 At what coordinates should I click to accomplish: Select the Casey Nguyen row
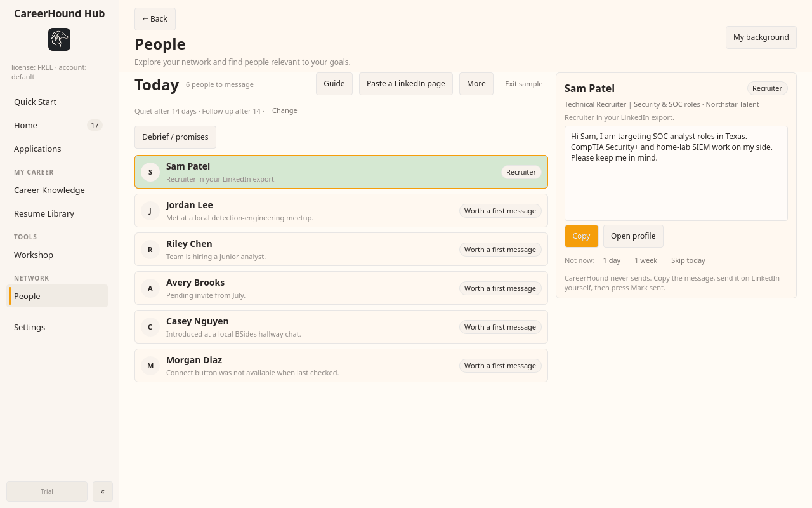coord(341,327)
